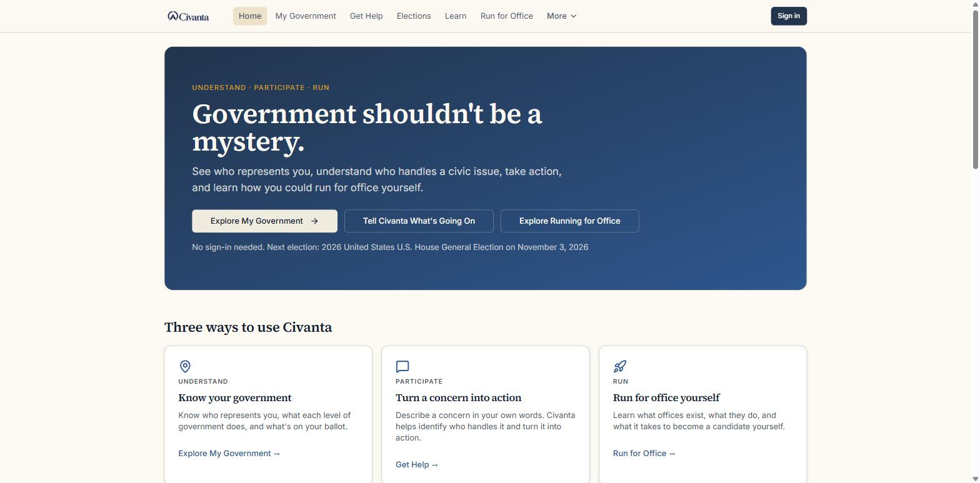980x483 pixels.
Task: Click the Sign in button
Action: click(789, 16)
